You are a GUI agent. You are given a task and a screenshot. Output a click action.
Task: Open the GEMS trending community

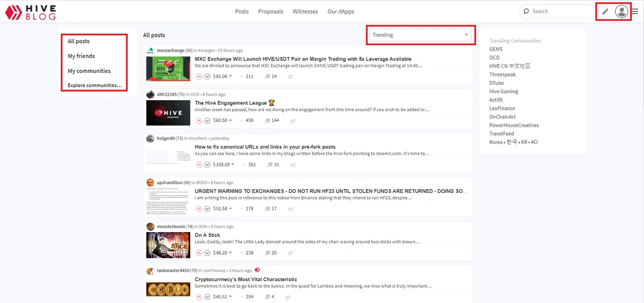(496, 49)
